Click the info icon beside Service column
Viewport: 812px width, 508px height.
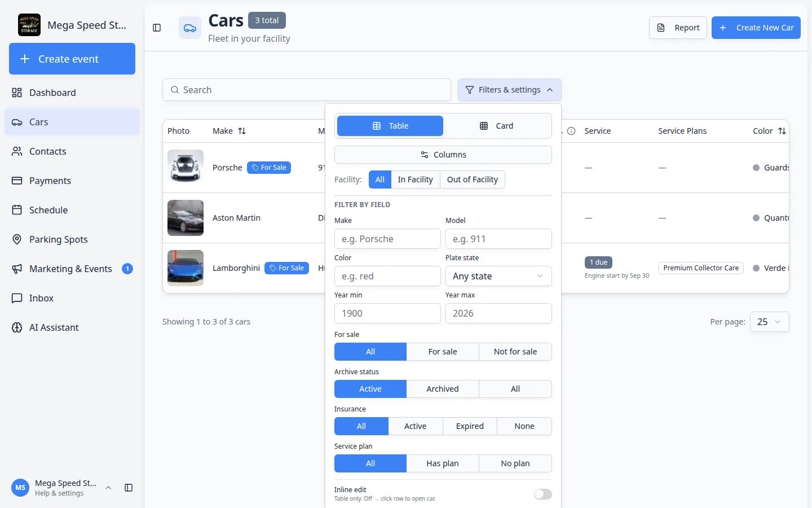[x=571, y=131]
